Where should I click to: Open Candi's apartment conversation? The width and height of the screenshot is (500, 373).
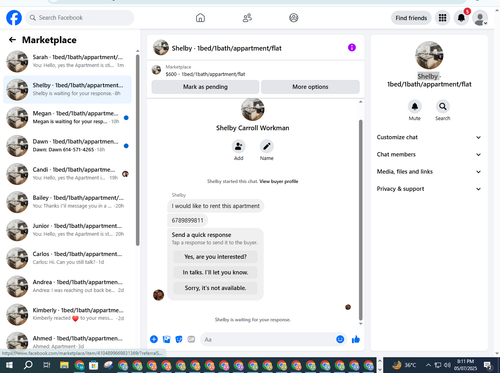point(67,174)
